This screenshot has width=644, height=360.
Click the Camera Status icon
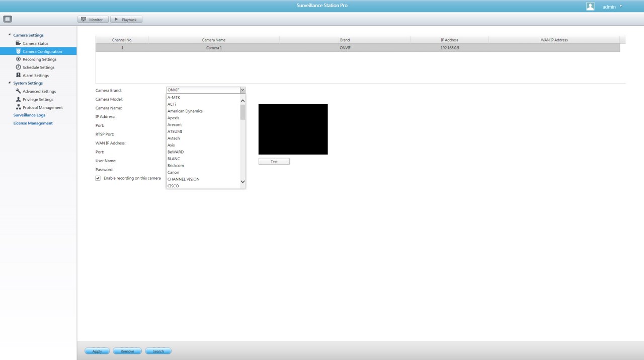click(18, 43)
